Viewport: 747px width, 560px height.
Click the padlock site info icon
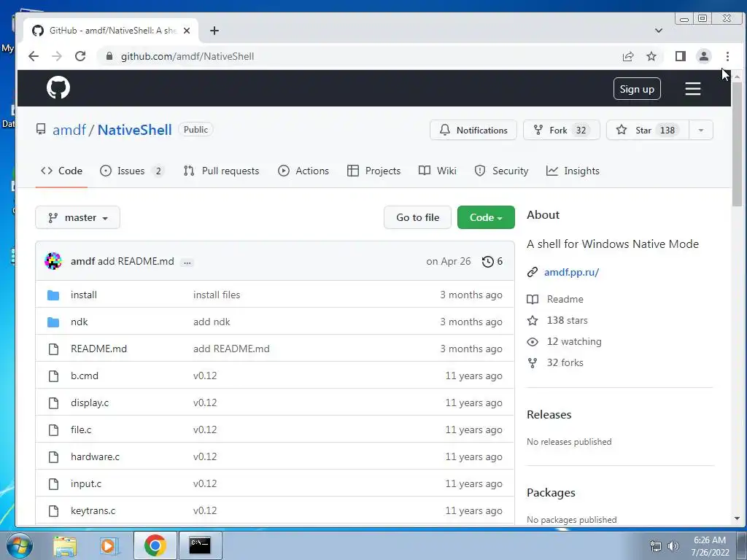click(109, 56)
